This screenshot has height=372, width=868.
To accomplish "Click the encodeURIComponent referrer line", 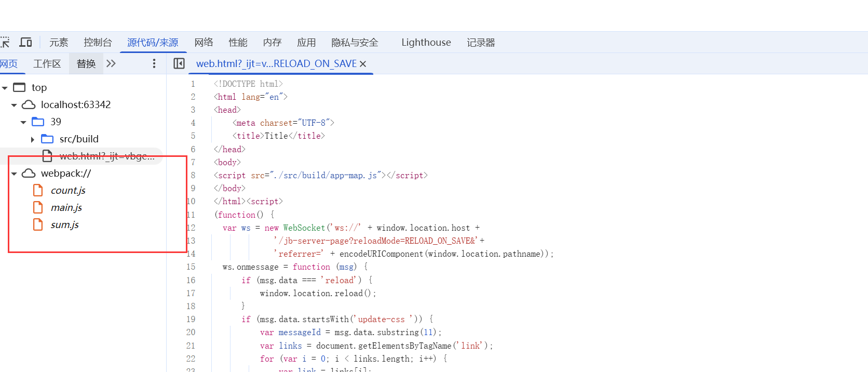I will (x=414, y=254).
